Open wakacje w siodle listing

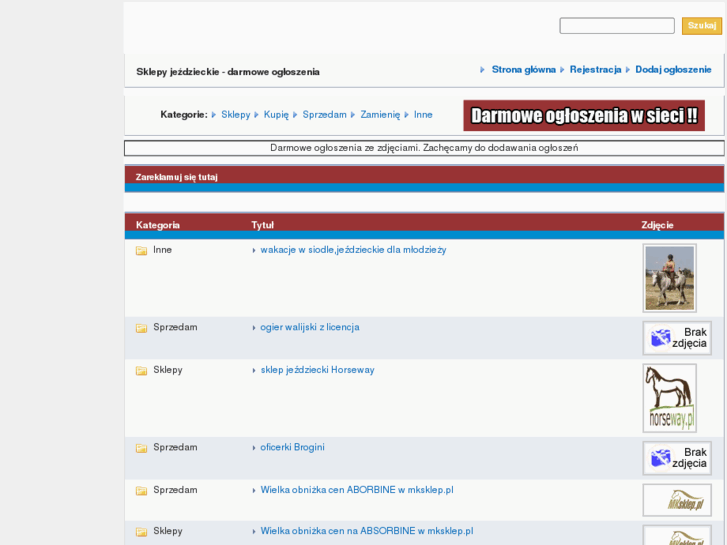353,250
